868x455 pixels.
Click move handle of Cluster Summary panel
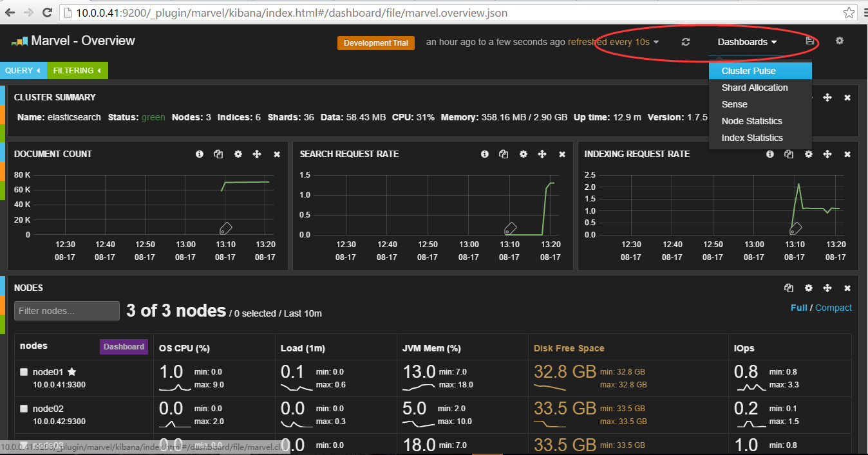pyautogui.click(x=827, y=98)
